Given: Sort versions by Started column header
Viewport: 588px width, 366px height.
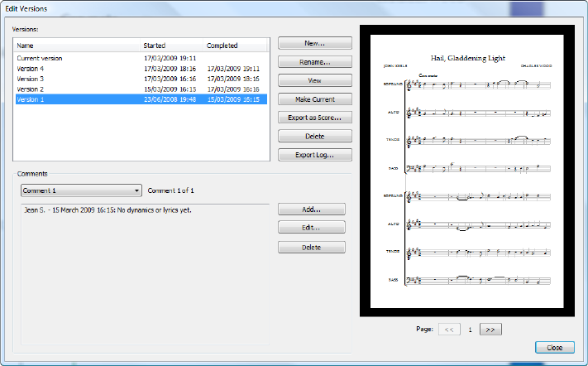Looking at the screenshot, I should pos(172,46).
